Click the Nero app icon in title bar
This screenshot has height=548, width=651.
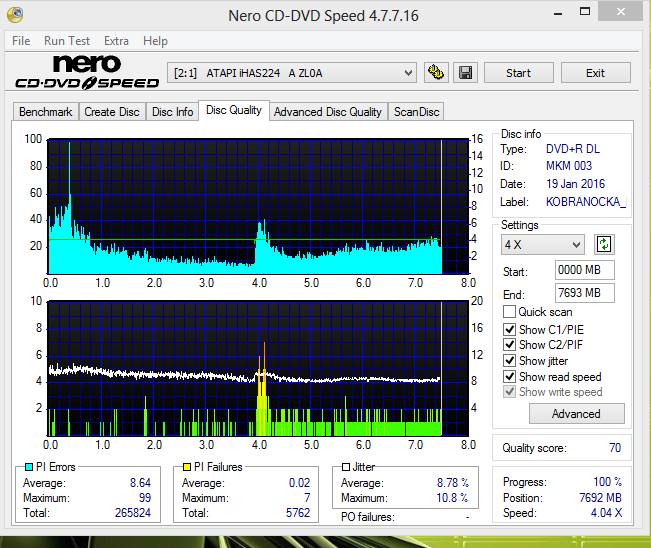click(x=15, y=15)
